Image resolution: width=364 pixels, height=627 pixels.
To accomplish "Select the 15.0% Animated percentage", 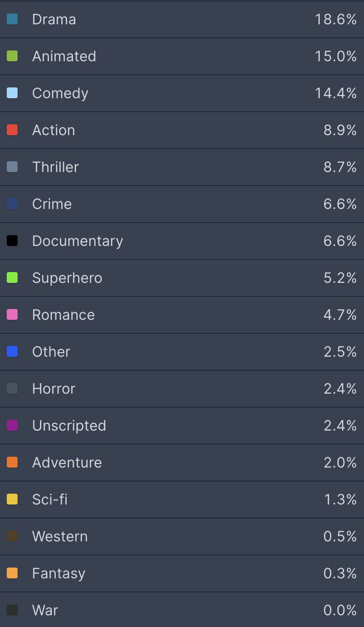I will 336,56.
